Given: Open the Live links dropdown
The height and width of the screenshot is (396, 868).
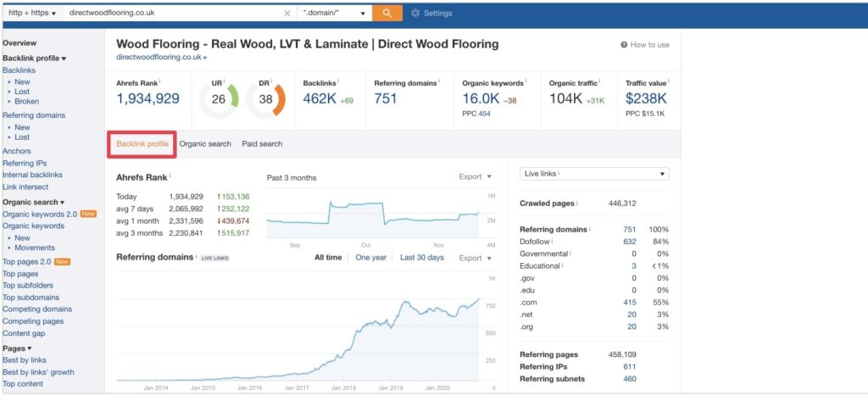Looking at the screenshot, I should (594, 174).
